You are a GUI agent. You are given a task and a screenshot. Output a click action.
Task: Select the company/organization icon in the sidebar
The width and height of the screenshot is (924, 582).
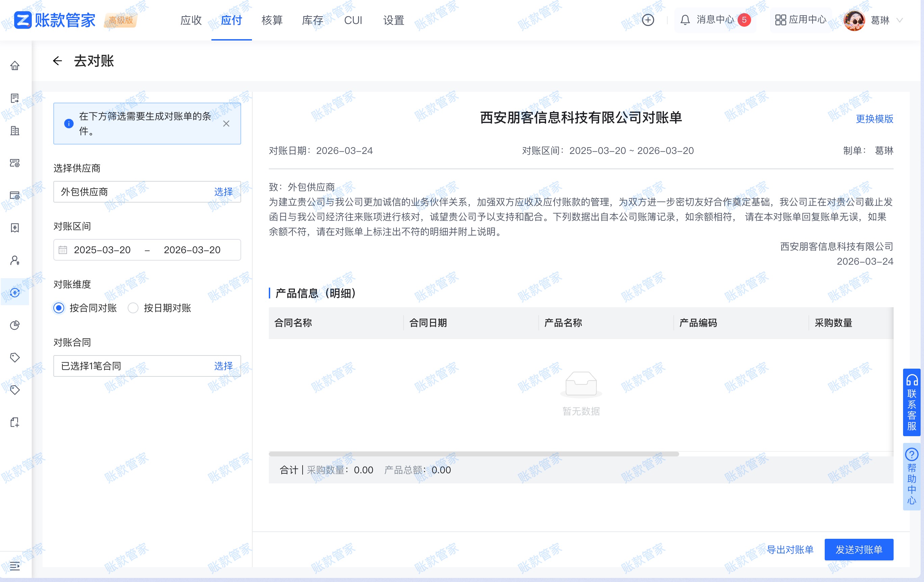point(15,132)
